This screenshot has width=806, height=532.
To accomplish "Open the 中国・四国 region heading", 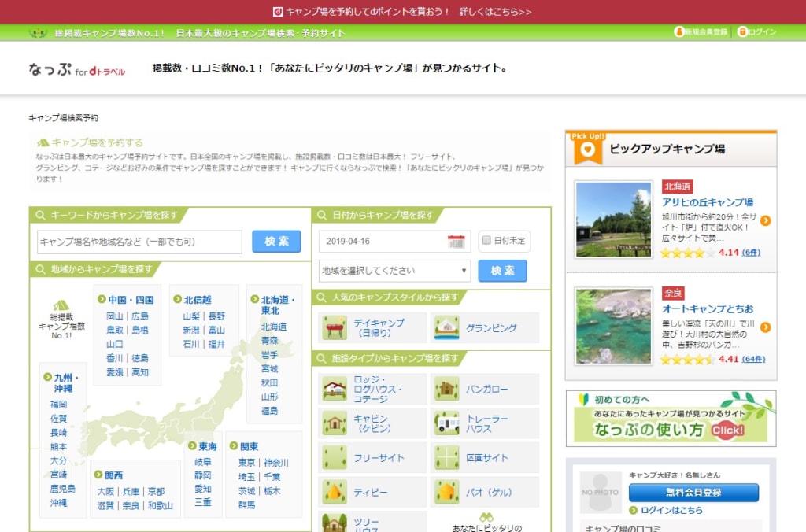I will [131, 300].
